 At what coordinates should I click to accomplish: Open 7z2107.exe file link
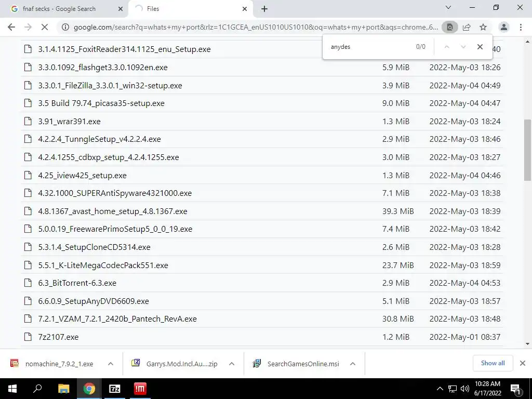[x=58, y=337]
